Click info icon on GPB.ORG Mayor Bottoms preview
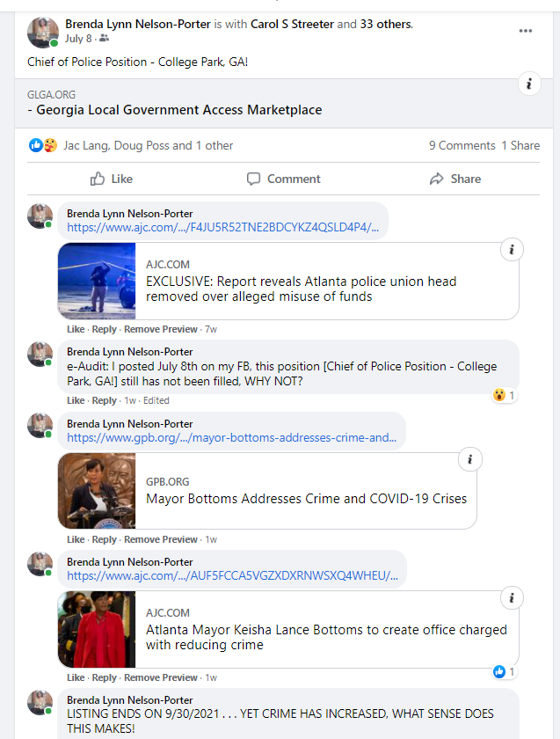This screenshot has width=560, height=739. [469, 459]
